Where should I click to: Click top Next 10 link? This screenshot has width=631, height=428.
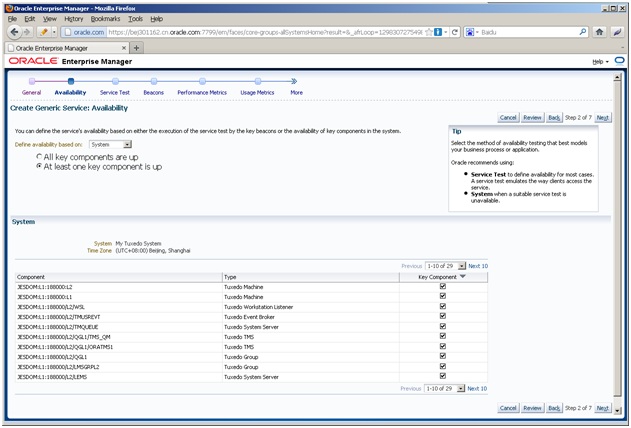coord(478,266)
